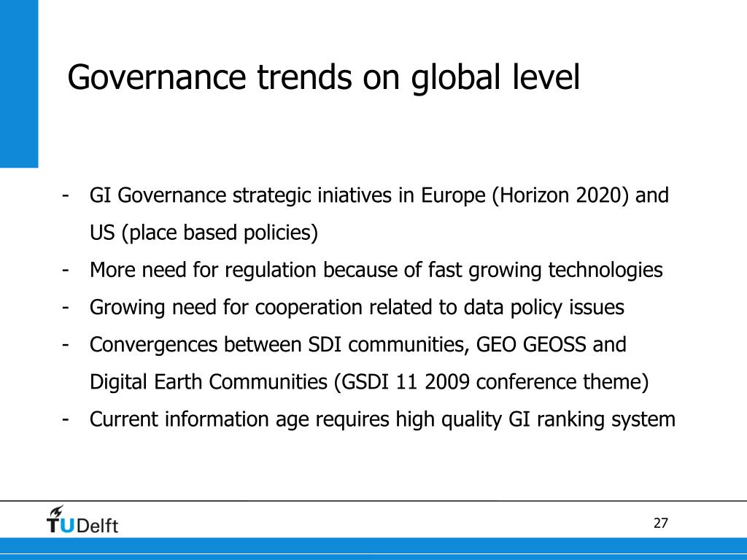
Task: Click the bullet 'More need for regulation'
Action: [376, 270]
